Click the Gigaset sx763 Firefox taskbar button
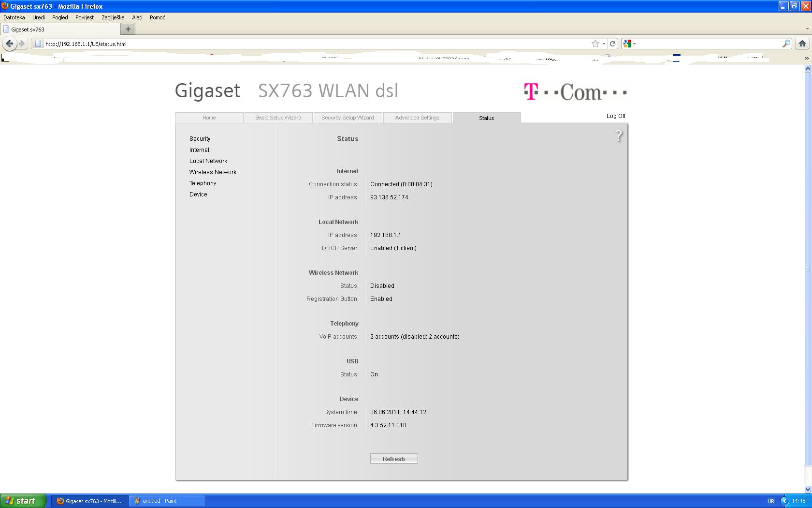 90,501
